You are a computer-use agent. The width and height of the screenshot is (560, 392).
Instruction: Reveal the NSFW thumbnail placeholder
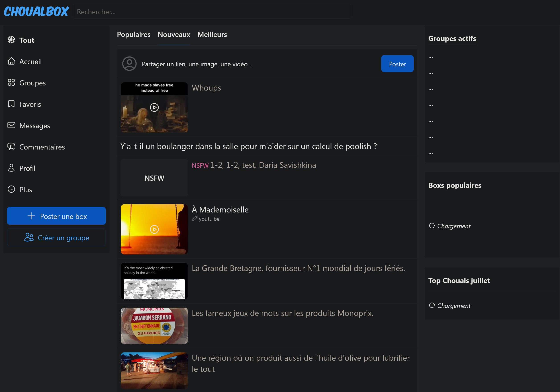click(x=154, y=178)
